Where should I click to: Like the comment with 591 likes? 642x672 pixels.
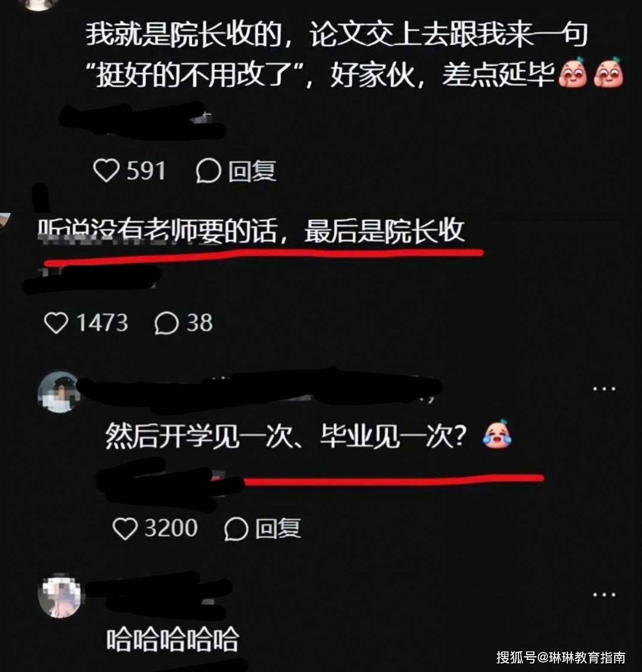coord(106,171)
